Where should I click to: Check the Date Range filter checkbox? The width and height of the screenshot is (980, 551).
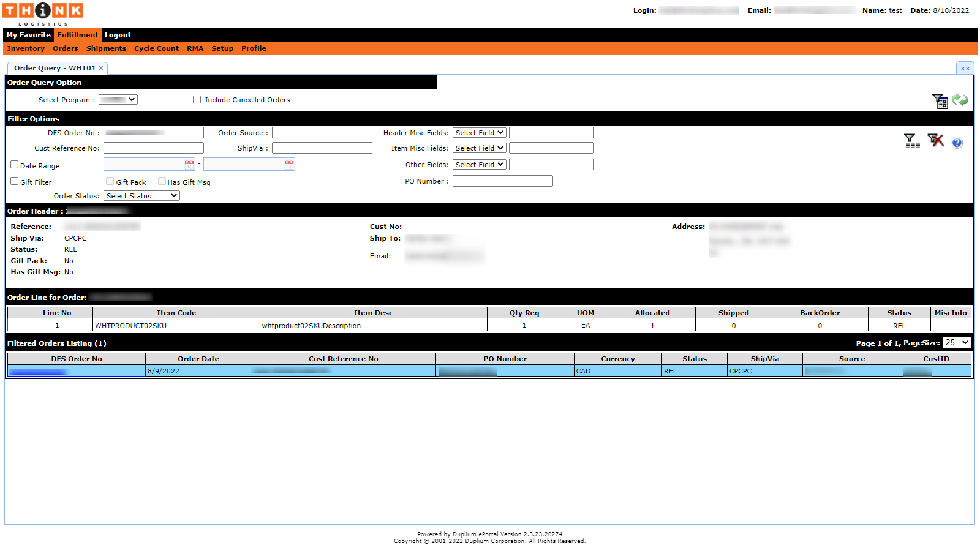click(x=14, y=163)
